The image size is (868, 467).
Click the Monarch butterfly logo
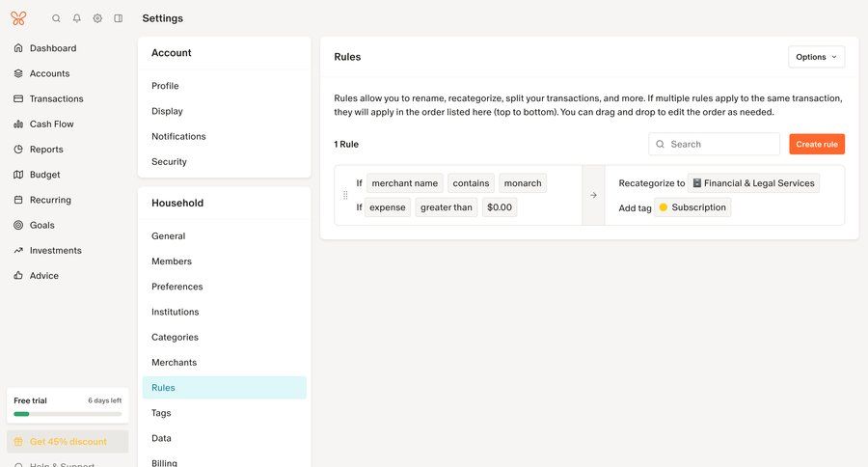coord(18,18)
